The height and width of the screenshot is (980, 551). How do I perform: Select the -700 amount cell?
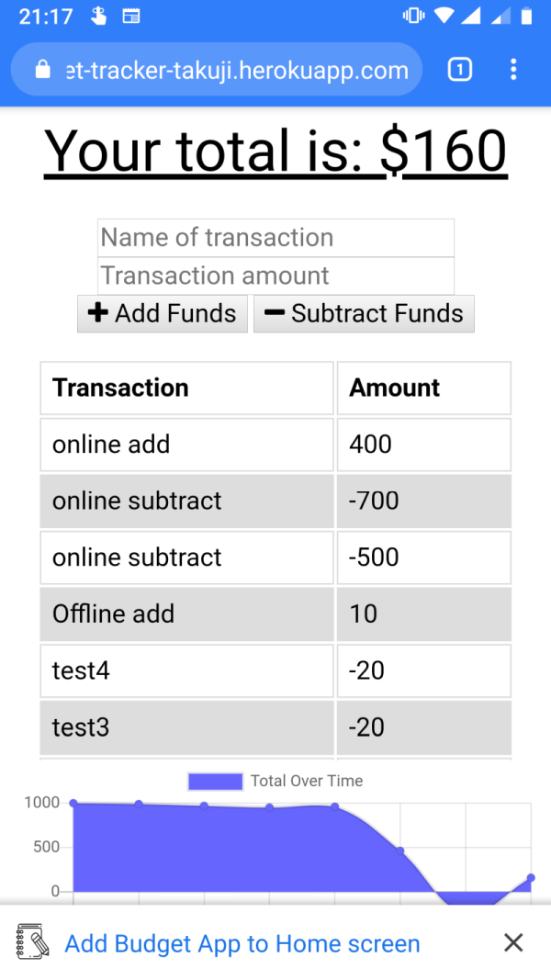423,501
